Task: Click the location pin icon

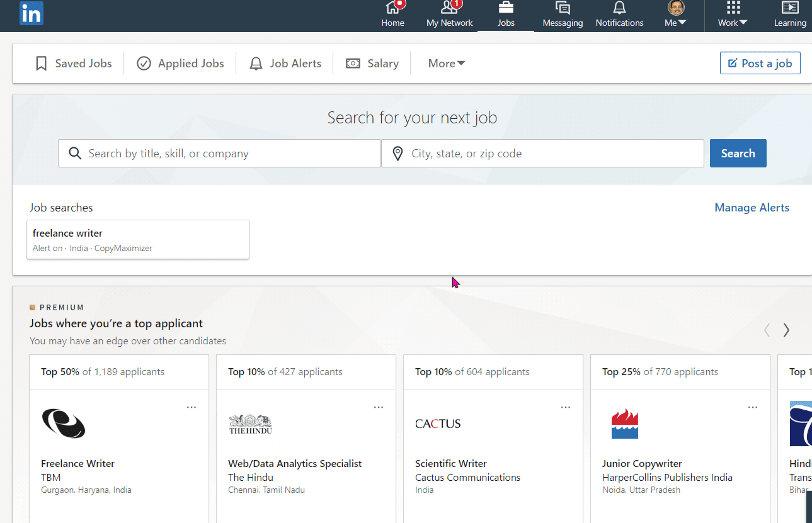Action: click(397, 154)
